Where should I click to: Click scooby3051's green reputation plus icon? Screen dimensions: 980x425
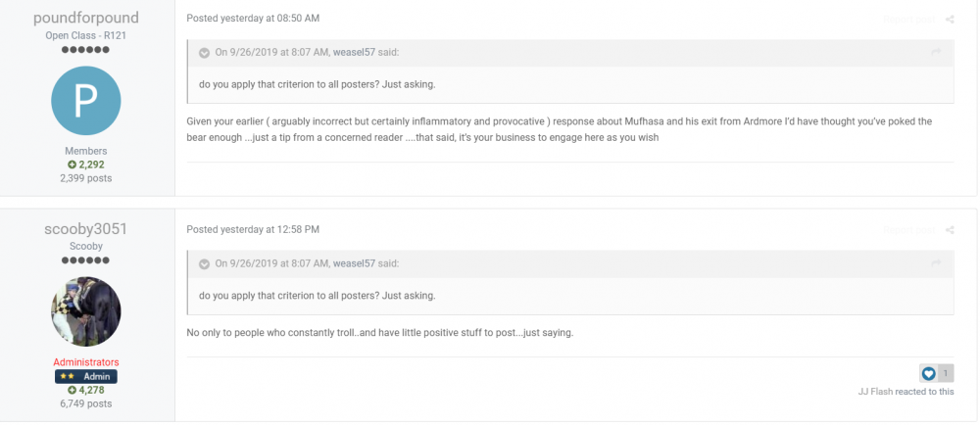pos(73,391)
